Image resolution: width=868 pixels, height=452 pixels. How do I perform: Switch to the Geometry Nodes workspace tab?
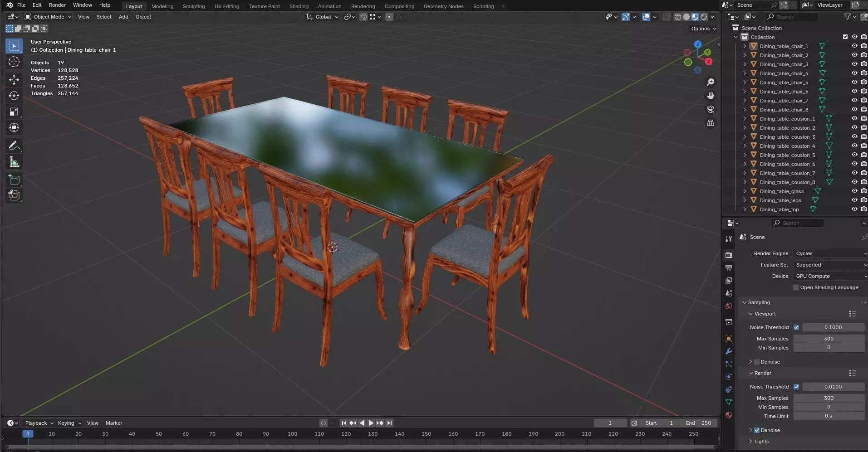click(443, 6)
